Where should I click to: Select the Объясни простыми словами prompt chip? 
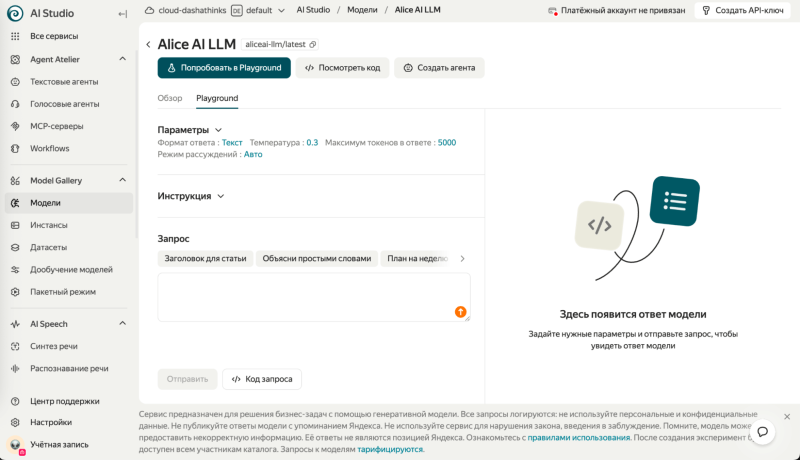coord(317,259)
